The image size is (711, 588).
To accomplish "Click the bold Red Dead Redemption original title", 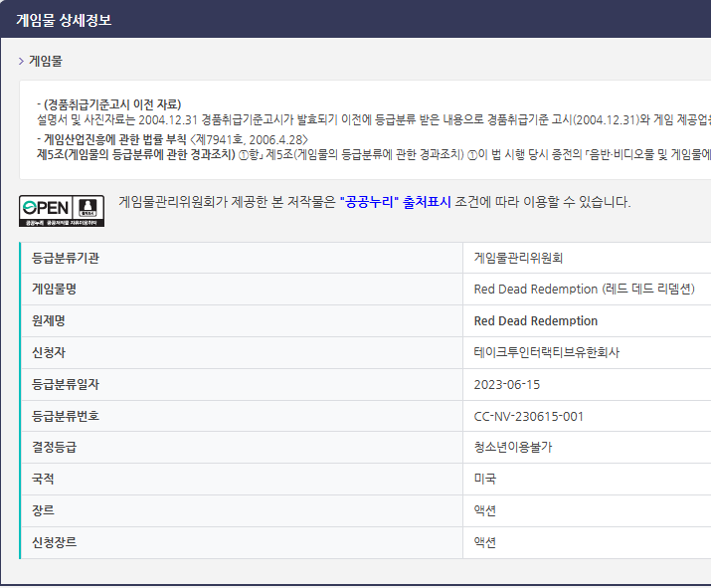I will point(536,320).
